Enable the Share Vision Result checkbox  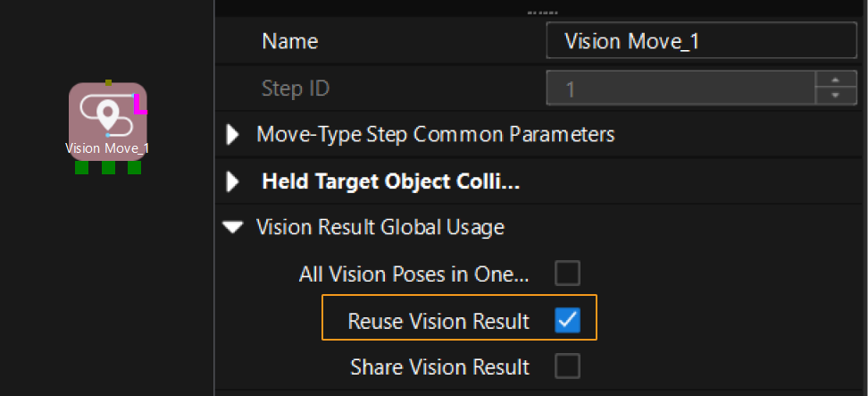(567, 367)
